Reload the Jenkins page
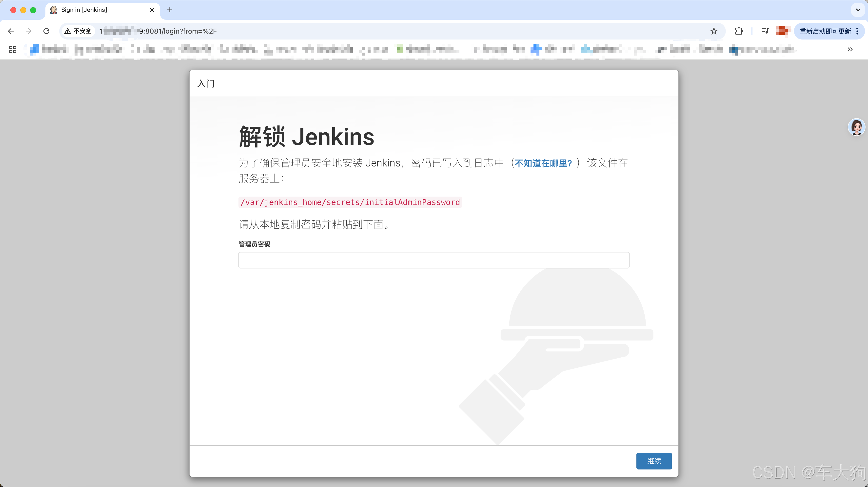Viewport: 868px width, 487px height. point(46,31)
